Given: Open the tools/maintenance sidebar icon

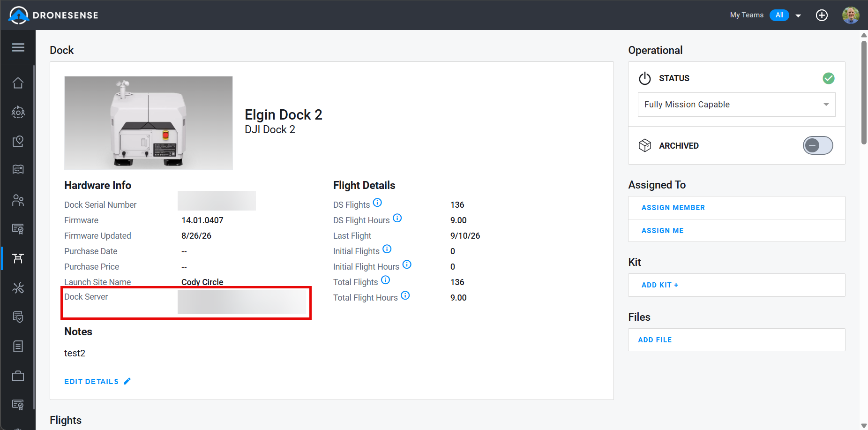Looking at the screenshot, I should 18,287.
